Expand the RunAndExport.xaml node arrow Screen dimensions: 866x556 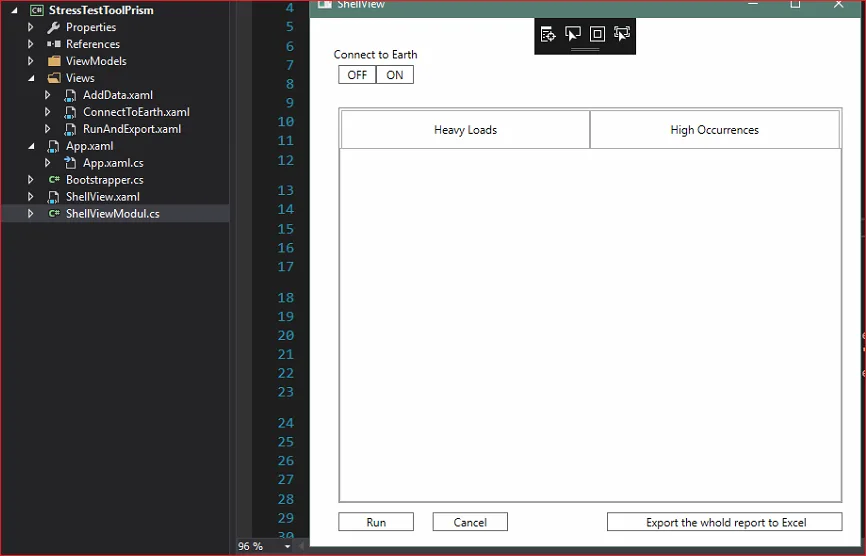(47, 129)
